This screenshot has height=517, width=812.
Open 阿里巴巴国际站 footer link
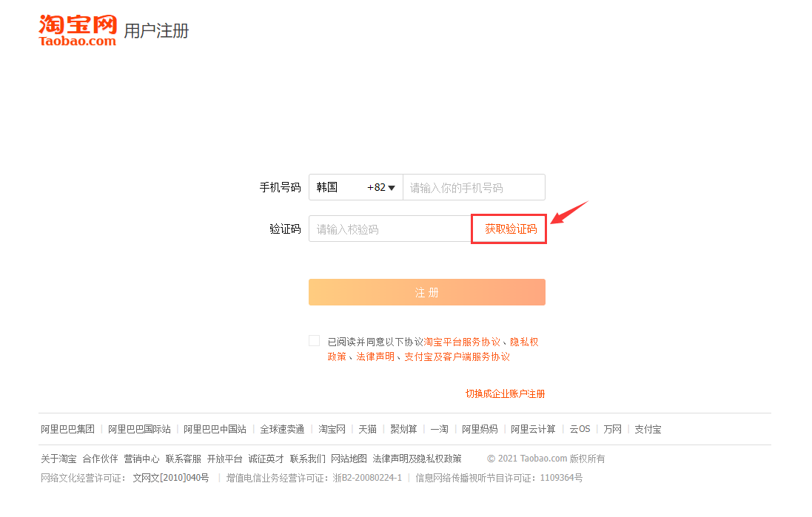139,429
